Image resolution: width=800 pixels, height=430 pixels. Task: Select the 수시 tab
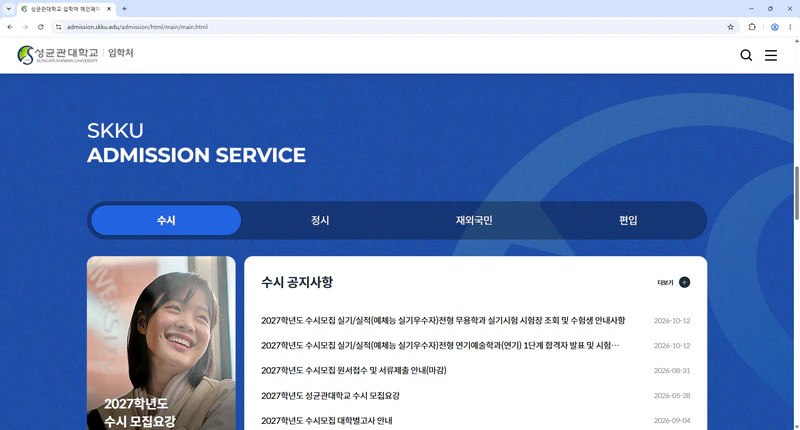pyautogui.click(x=166, y=220)
